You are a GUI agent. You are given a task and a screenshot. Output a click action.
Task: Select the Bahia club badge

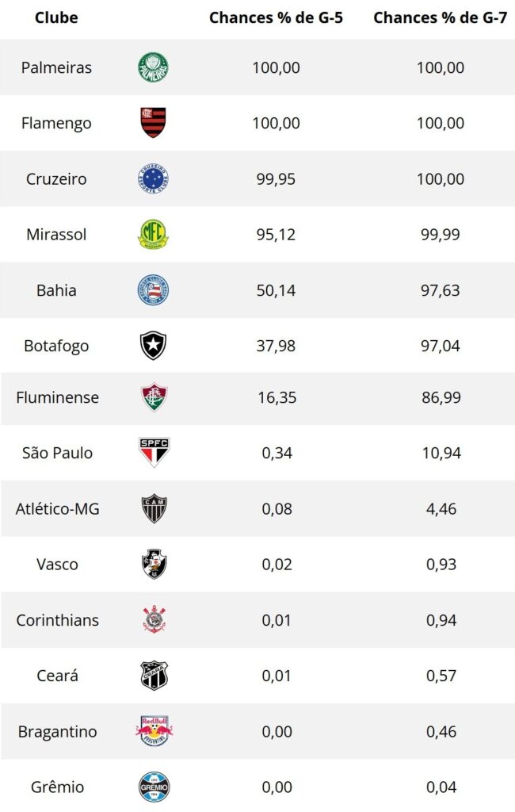point(153,290)
